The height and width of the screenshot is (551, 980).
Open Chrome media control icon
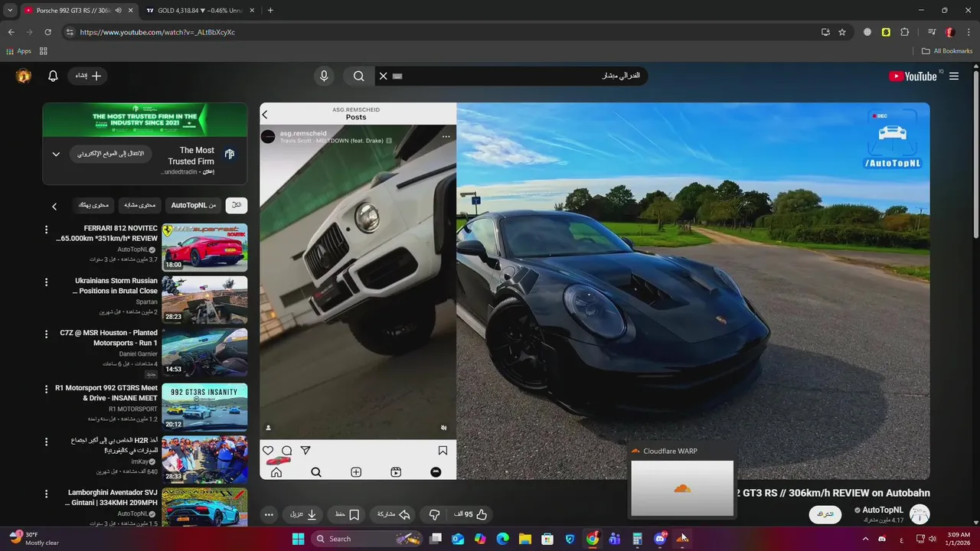tap(932, 32)
